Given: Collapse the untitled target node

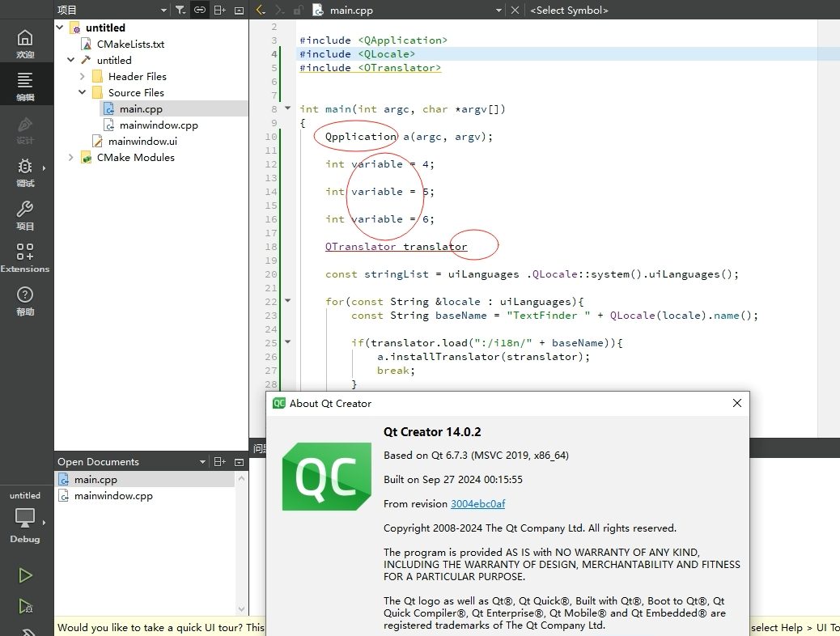Looking at the screenshot, I should pos(70,60).
